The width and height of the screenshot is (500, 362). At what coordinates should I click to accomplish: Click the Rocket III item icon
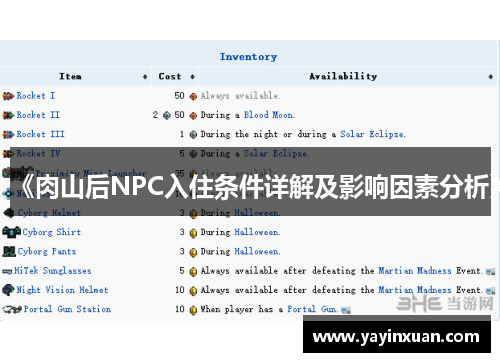tap(8, 135)
